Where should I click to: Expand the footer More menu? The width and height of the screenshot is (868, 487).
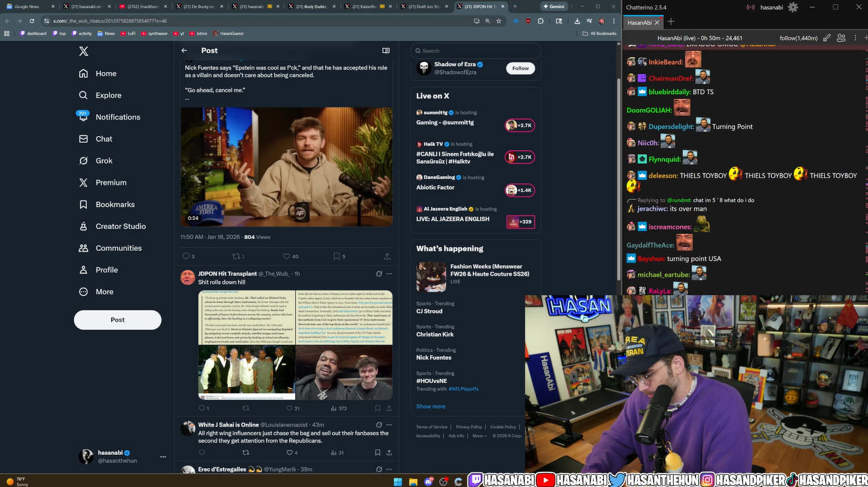point(480,436)
